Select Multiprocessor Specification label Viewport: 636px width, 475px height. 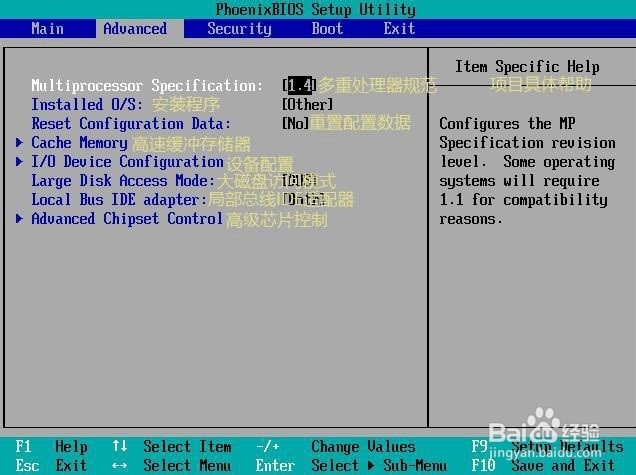tap(148, 86)
